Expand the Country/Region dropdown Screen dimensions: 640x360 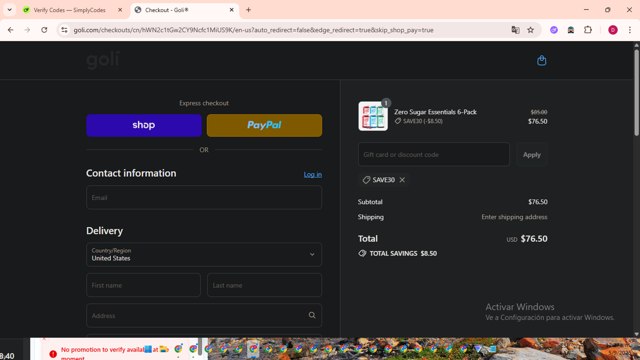point(204,255)
